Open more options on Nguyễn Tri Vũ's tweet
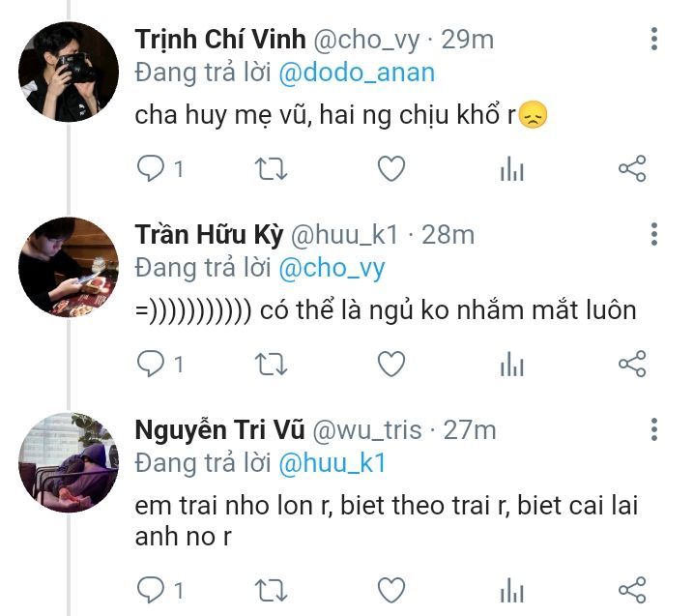Image resolution: width=694 pixels, height=616 pixels. point(654,429)
